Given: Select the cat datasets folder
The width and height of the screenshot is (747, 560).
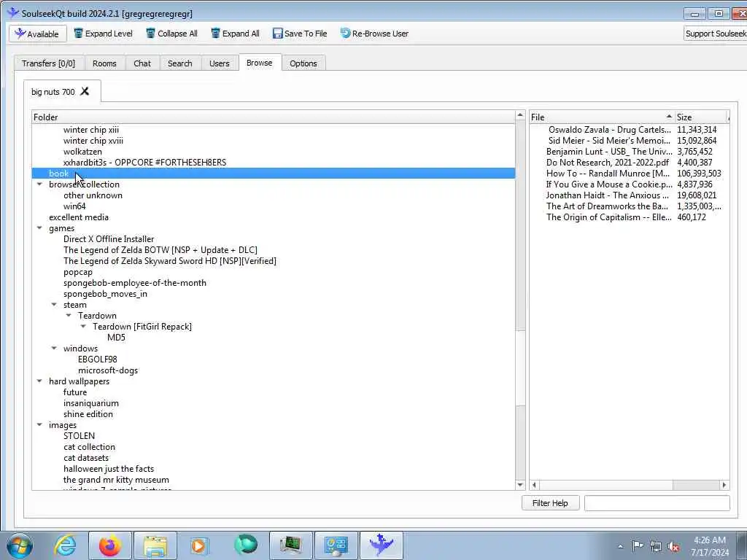Looking at the screenshot, I should 86,458.
